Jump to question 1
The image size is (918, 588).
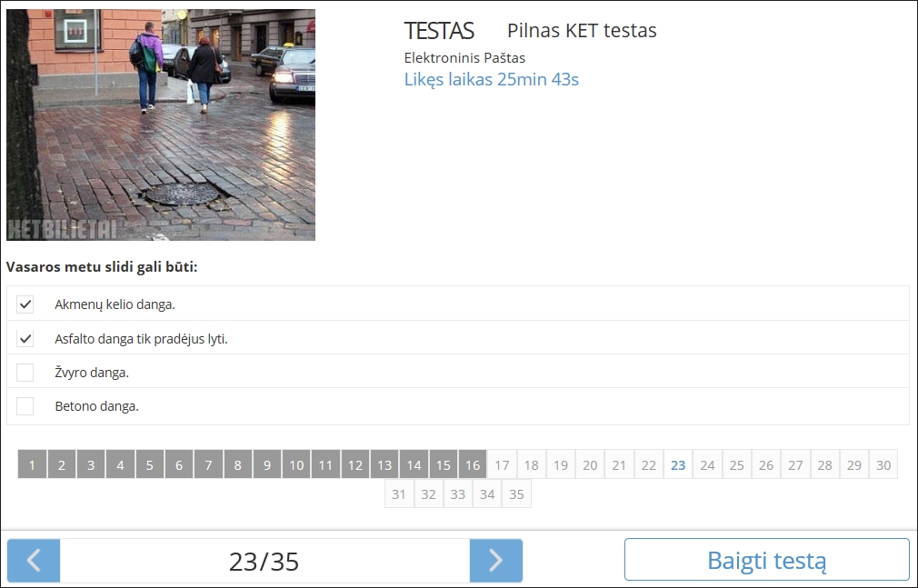click(x=32, y=465)
